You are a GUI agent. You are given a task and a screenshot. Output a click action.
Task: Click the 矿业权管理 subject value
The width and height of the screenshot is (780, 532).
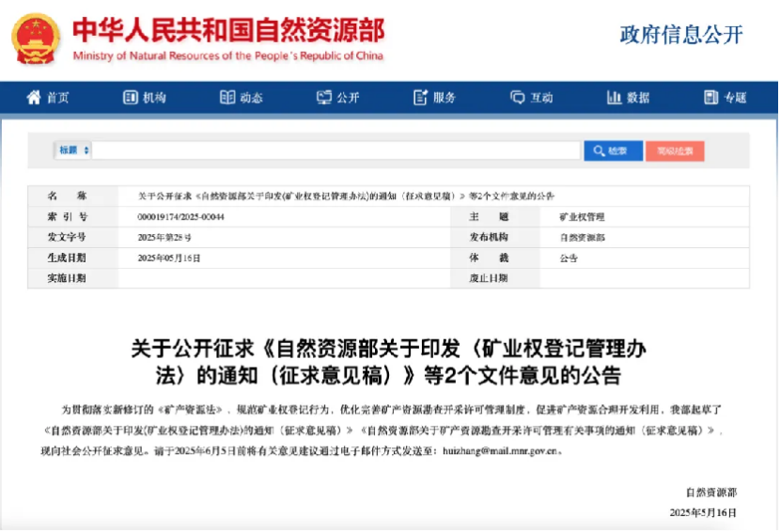[582, 217]
